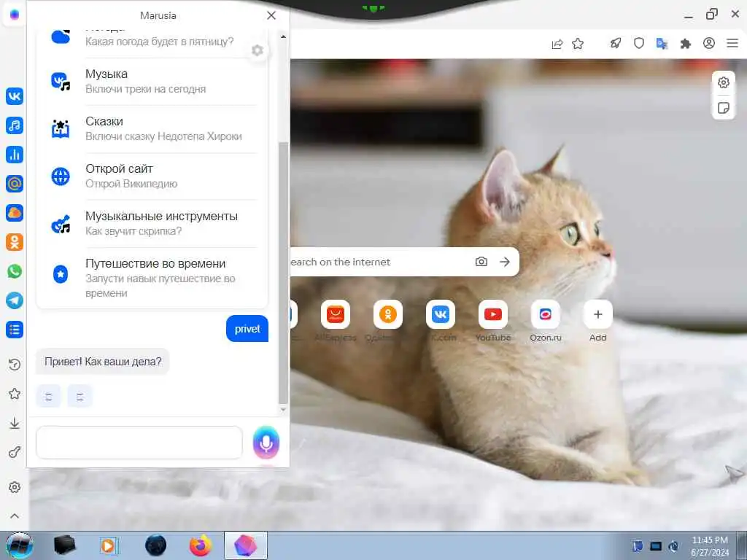Click scrollbar up arrow in Marusia panel
The width and height of the screenshot is (747, 560).
pos(283,36)
